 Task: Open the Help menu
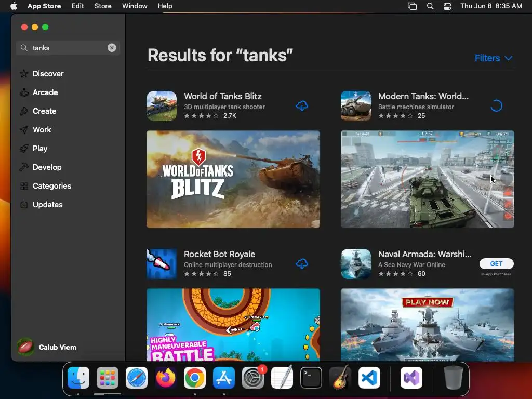(x=165, y=6)
